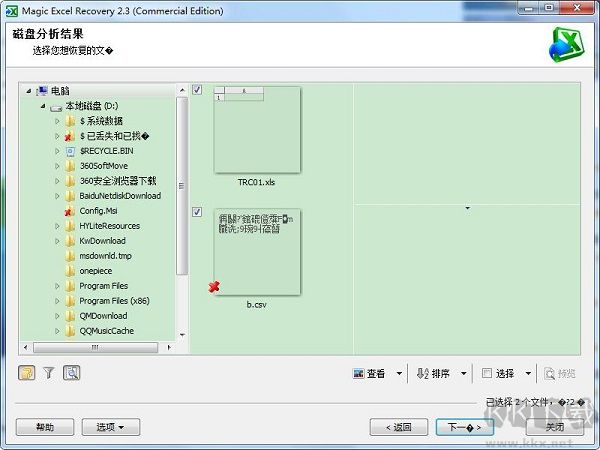Toggle the 选择 select checkbox
The image size is (600, 450).
pyautogui.click(x=486, y=373)
